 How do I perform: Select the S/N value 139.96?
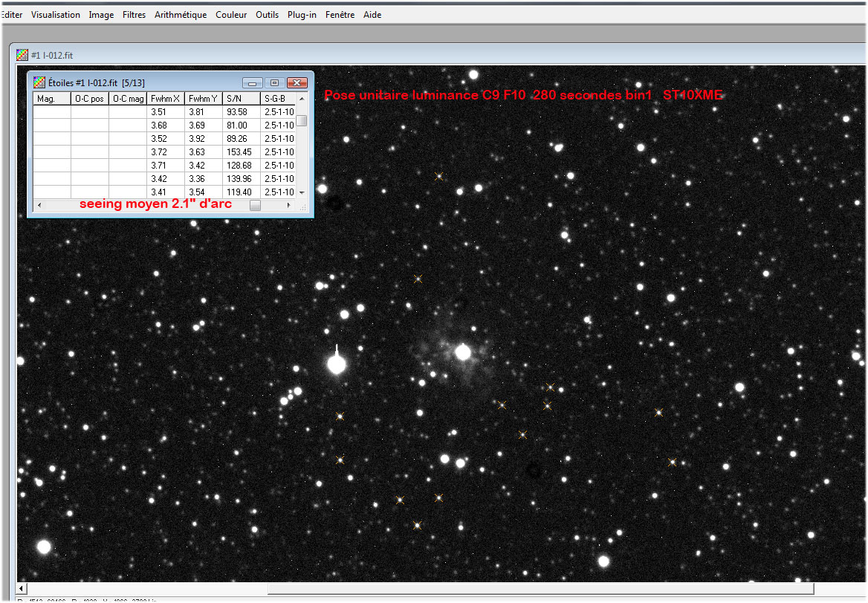tap(239, 179)
